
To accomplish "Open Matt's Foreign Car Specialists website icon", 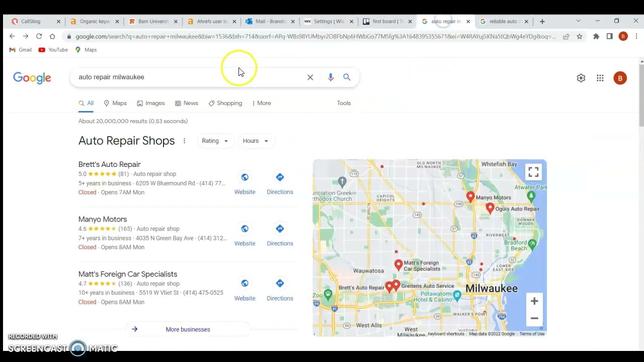I will point(245,284).
